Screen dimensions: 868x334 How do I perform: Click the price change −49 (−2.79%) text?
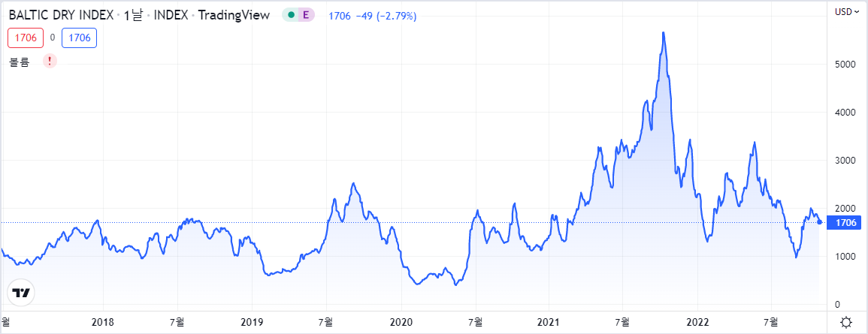click(386, 16)
